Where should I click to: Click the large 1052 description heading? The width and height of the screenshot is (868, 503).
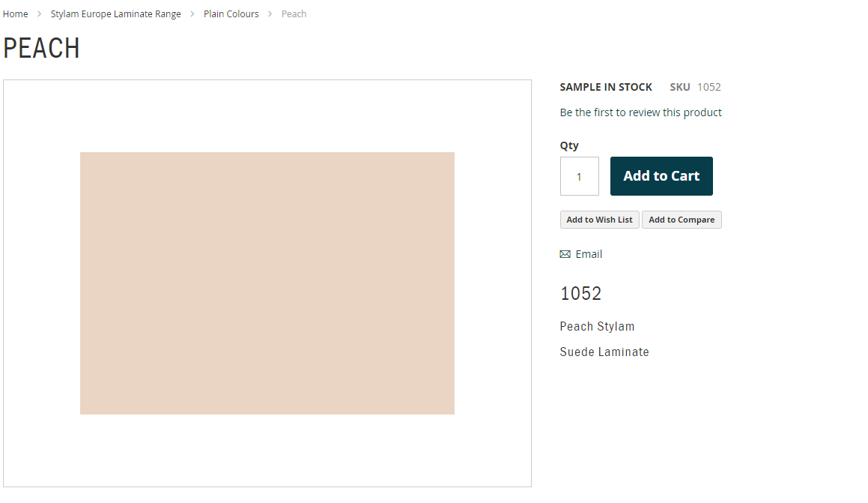point(580,293)
